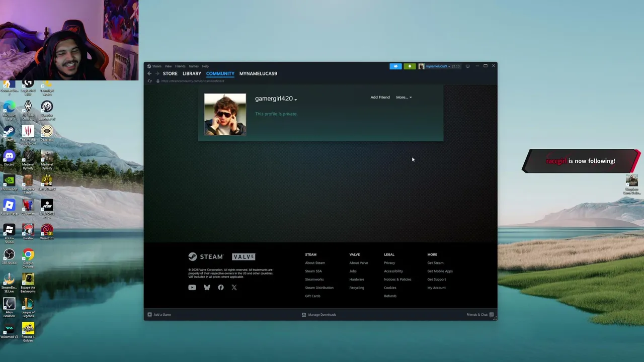Open Steam's Bluesky page from footer
The height and width of the screenshot is (362, 644).
[x=207, y=288]
